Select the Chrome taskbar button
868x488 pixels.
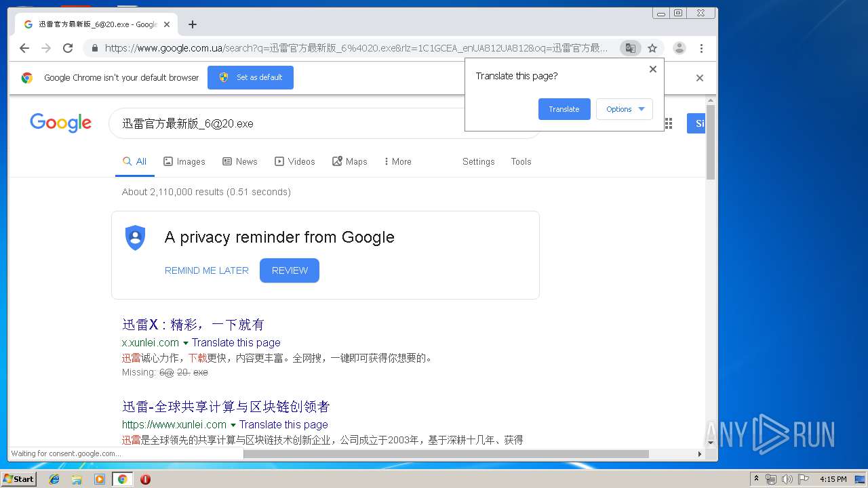coord(123,479)
